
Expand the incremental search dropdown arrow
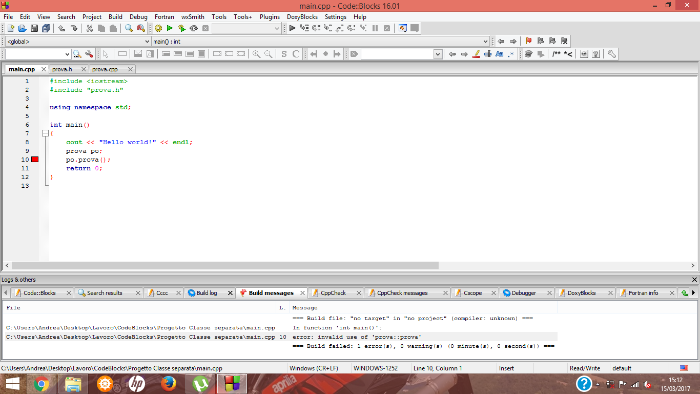tap(438, 54)
